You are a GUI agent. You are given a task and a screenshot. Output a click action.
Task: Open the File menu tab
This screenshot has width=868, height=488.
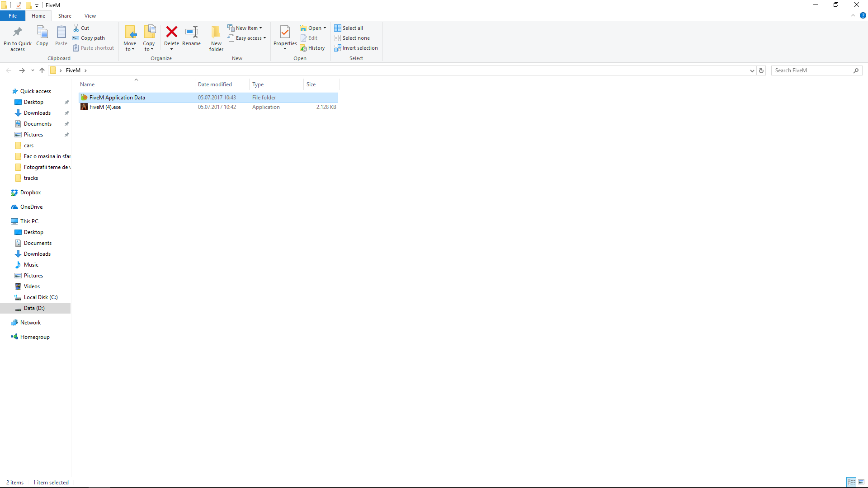point(13,16)
